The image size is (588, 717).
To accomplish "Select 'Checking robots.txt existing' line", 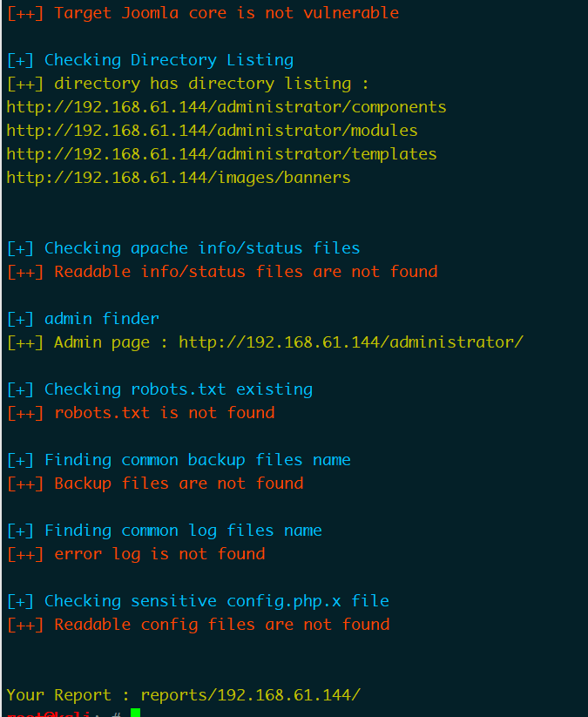I will click(x=159, y=389).
